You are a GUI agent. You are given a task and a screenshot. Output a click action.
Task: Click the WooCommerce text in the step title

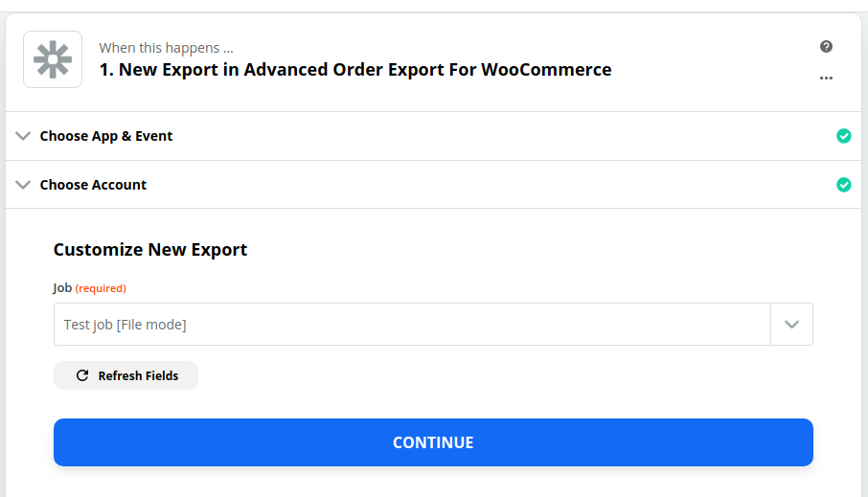(546, 70)
